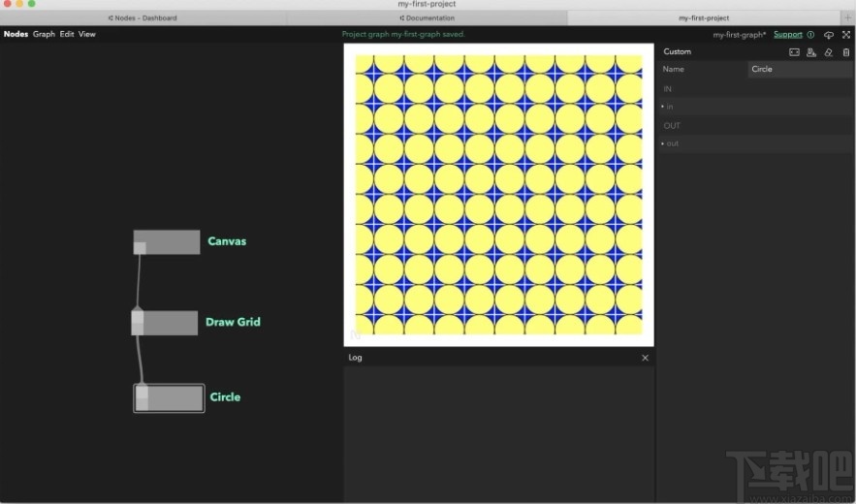Click the cloud upload icon
Image resolution: width=856 pixels, height=504 pixels.
click(829, 34)
